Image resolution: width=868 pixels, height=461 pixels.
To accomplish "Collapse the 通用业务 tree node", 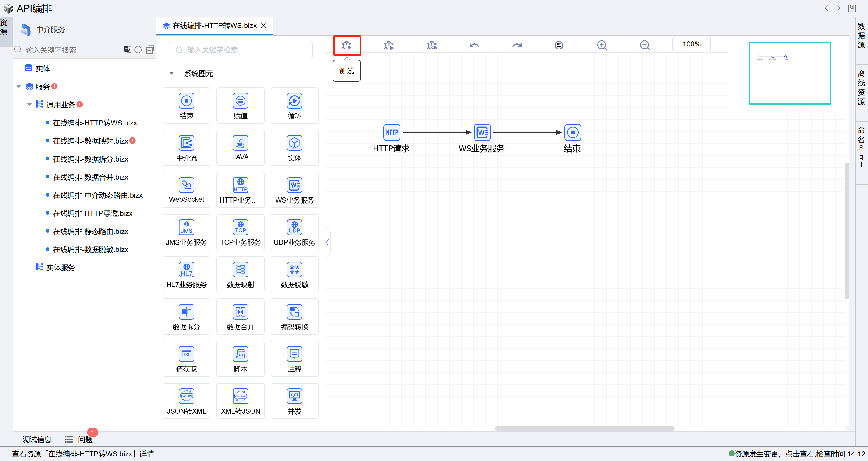I will pyautogui.click(x=30, y=105).
